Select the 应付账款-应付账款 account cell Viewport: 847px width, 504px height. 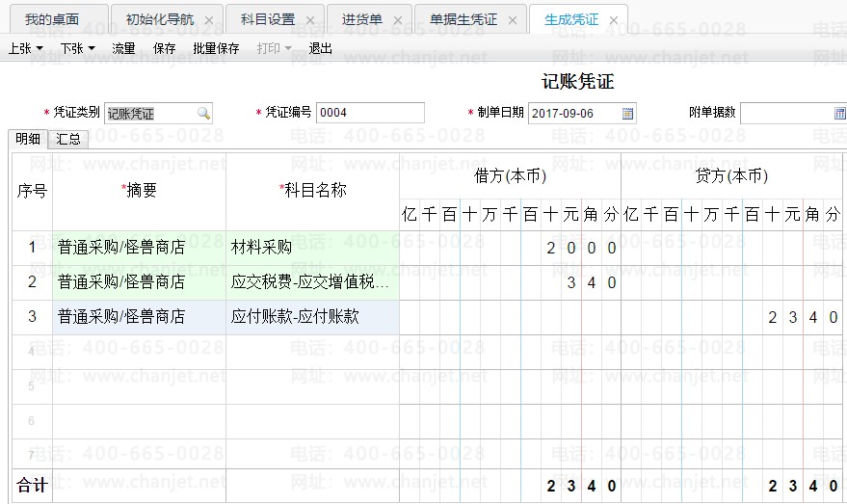(x=312, y=317)
